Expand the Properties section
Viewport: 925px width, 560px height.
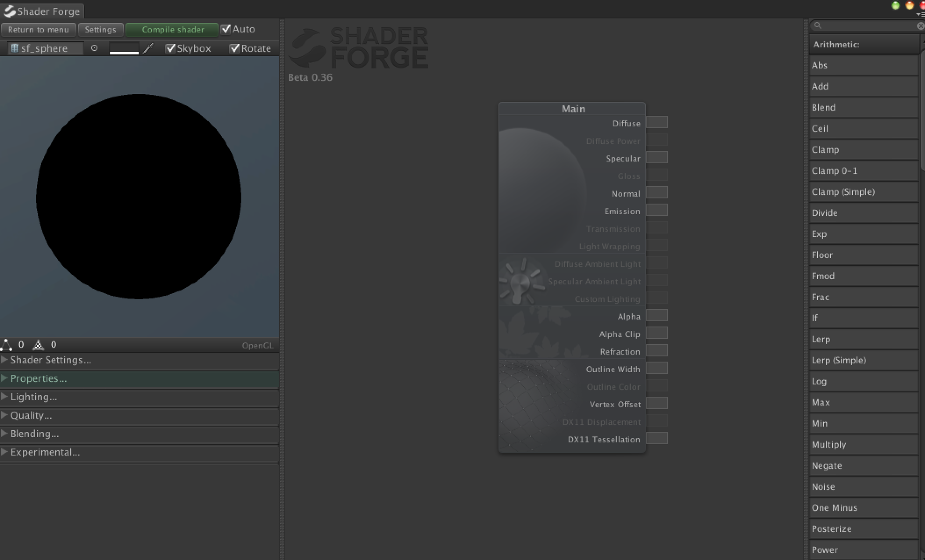coord(139,379)
